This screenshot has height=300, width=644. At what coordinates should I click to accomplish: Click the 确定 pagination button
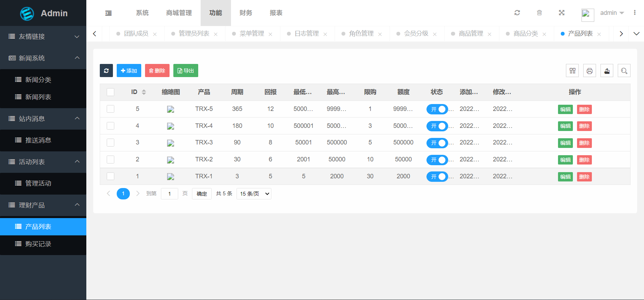click(202, 194)
